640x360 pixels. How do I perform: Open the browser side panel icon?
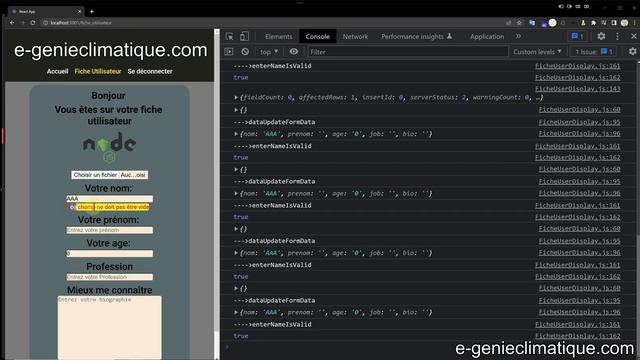614,23
